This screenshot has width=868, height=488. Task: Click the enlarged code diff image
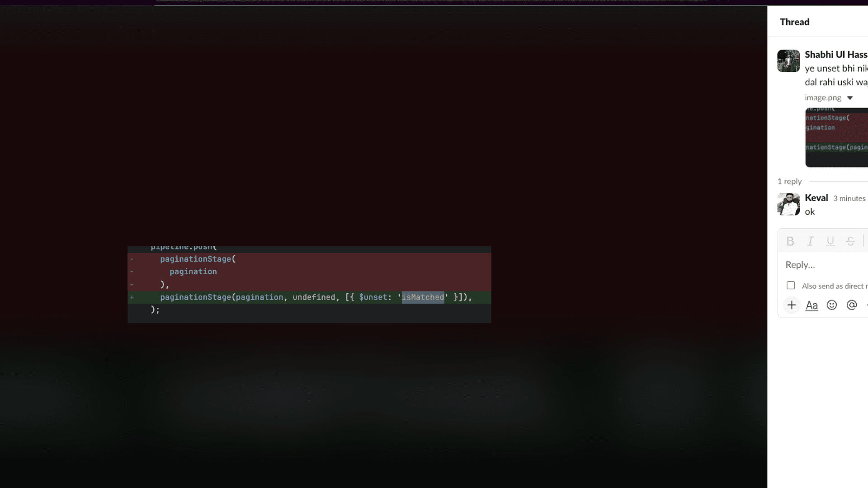pos(309,285)
